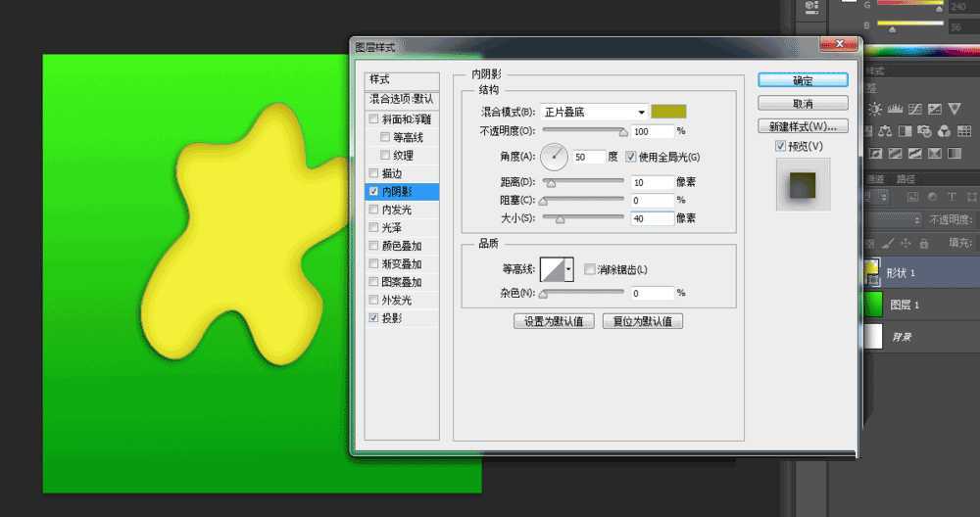
Task: Add a Selective Color adjustment icon
Action: coord(935,154)
